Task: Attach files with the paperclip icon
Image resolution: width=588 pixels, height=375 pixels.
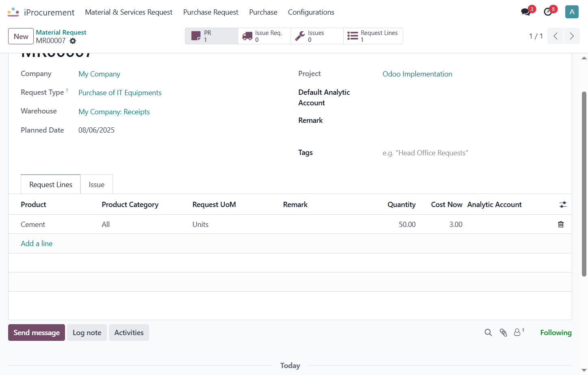Action: (503, 333)
